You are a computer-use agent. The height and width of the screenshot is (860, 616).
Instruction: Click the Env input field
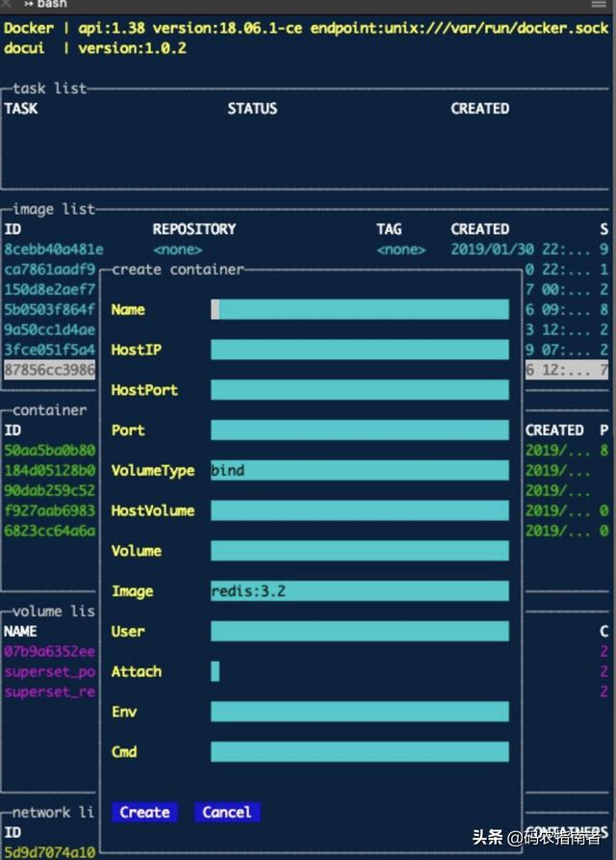pyautogui.click(x=360, y=712)
